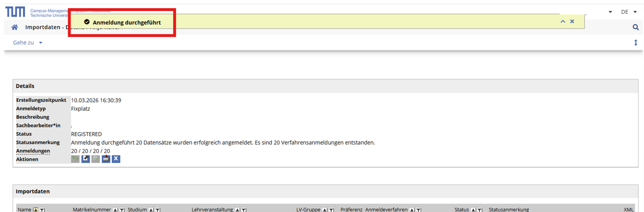Click the TUM logo
This screenshot has height=212, width=644.
[x=15, y=12]
